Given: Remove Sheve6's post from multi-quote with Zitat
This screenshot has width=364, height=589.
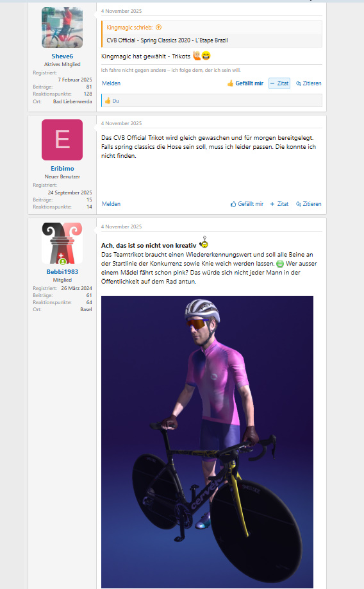Looking at the screenshot, I should point(279,83).
